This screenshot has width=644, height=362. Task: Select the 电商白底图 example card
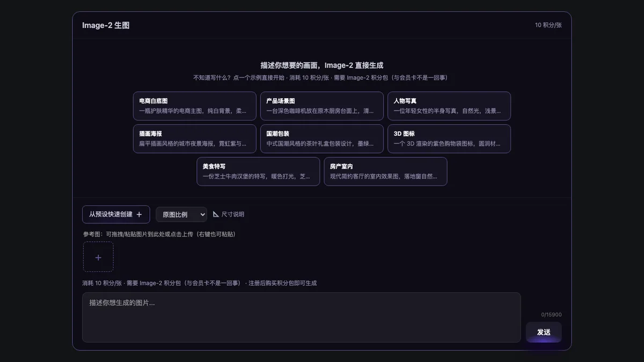(195, 106)
